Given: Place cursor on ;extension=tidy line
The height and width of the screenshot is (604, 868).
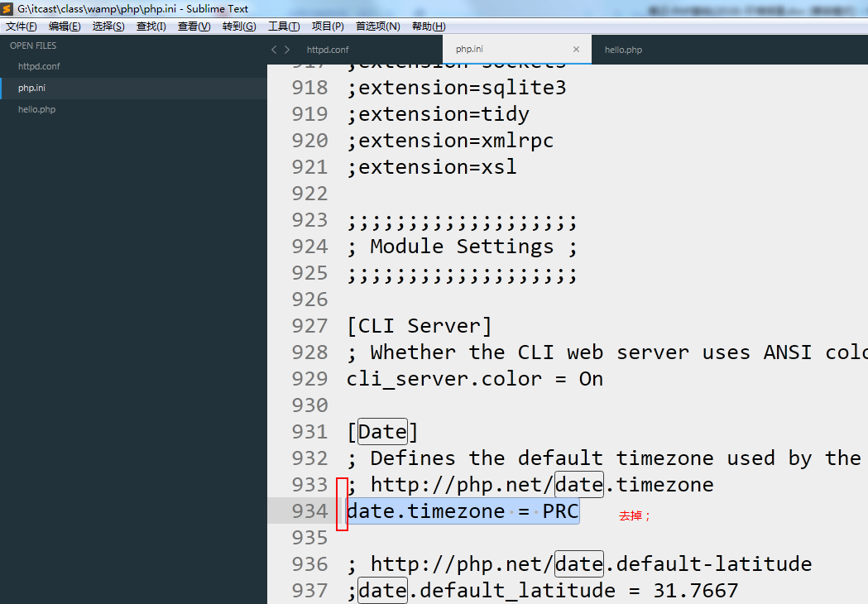Looking at the screenshot, I should (x=438, y=115).
